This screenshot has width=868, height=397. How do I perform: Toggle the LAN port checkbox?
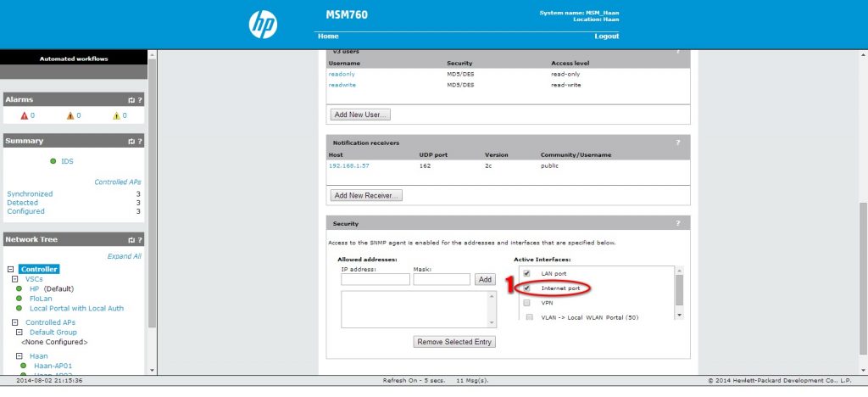click(527, 273)
